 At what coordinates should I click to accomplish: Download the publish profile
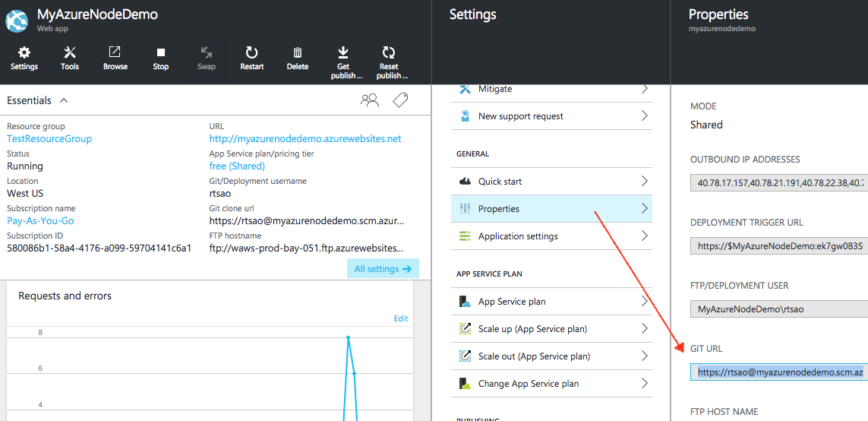(x=343, y=62)
